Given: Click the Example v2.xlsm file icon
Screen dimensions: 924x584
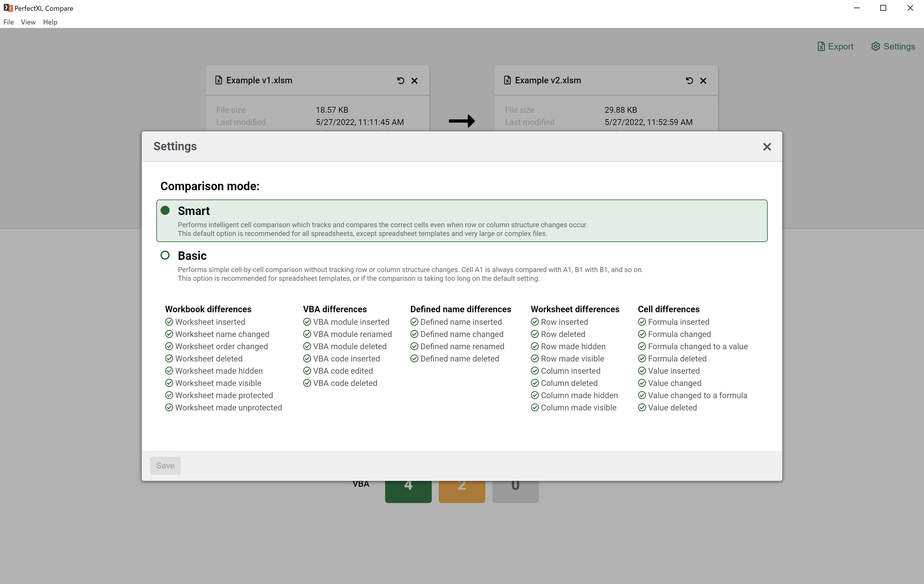Looking at the screenshot, I should click(x=507, y=80).
